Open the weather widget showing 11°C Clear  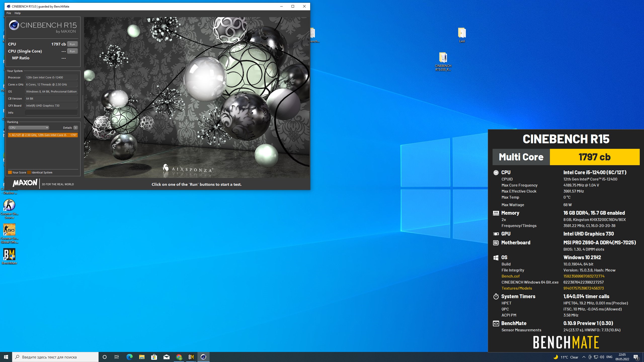(x=566, y=357)
